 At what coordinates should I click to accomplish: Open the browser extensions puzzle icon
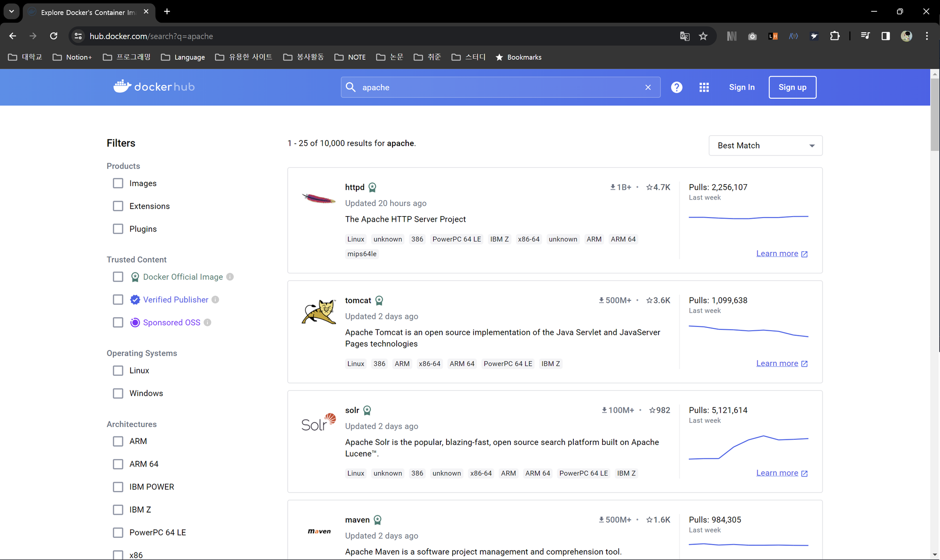click(835, 36)
